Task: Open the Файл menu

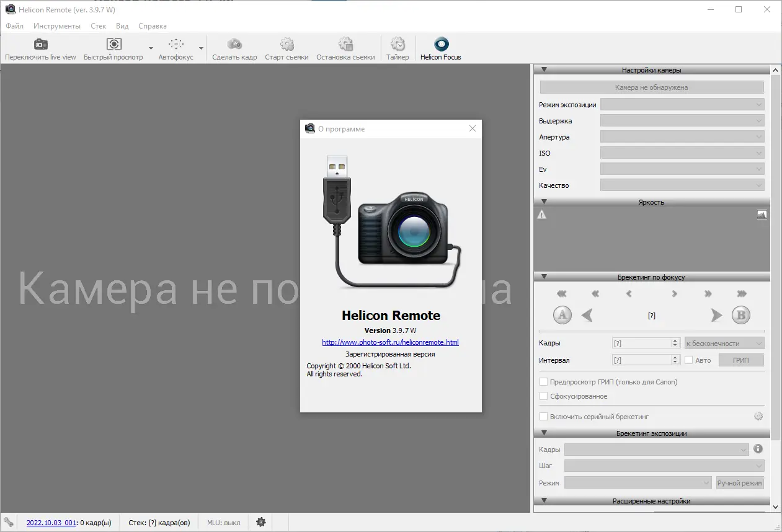Action: coord(15,26)
